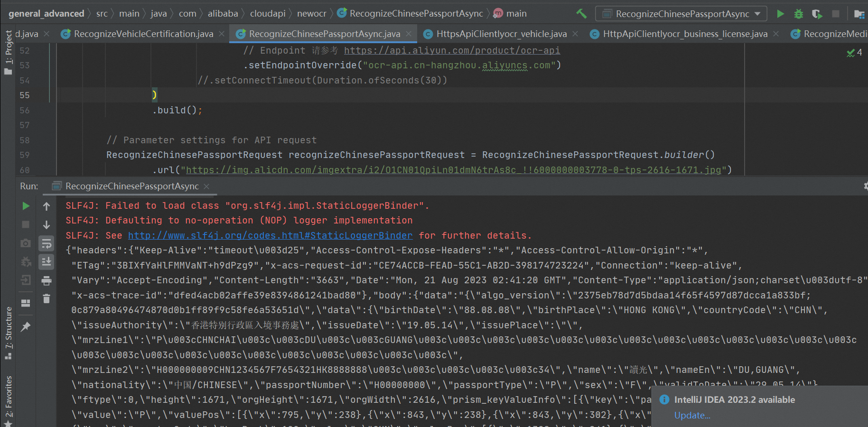Pin the Run tab

coord(26,326)
